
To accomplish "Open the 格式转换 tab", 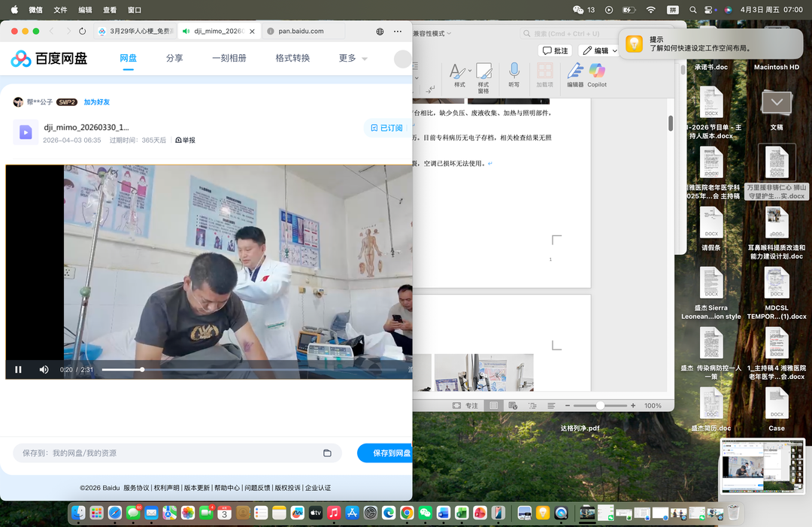I will [x=292, y=58].
